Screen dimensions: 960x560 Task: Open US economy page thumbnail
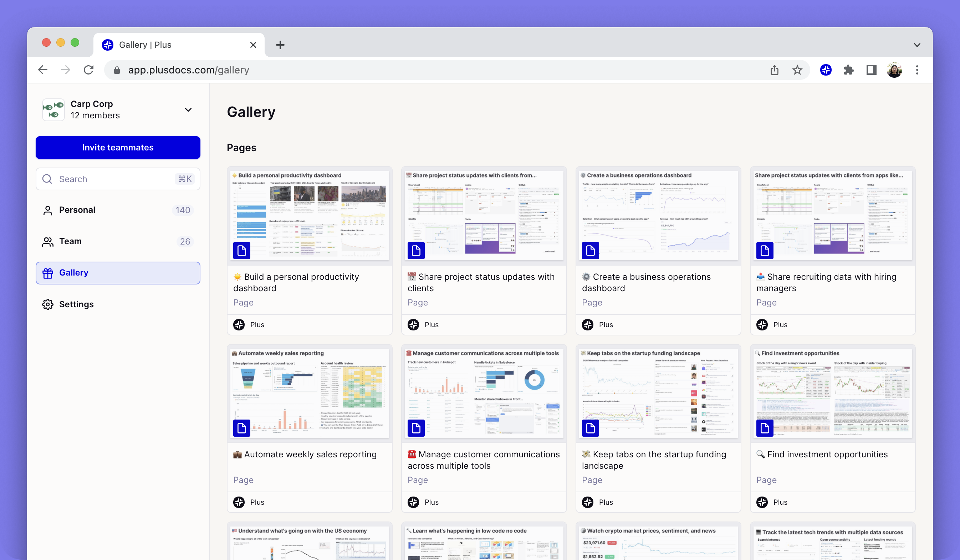tap(310, 543)
